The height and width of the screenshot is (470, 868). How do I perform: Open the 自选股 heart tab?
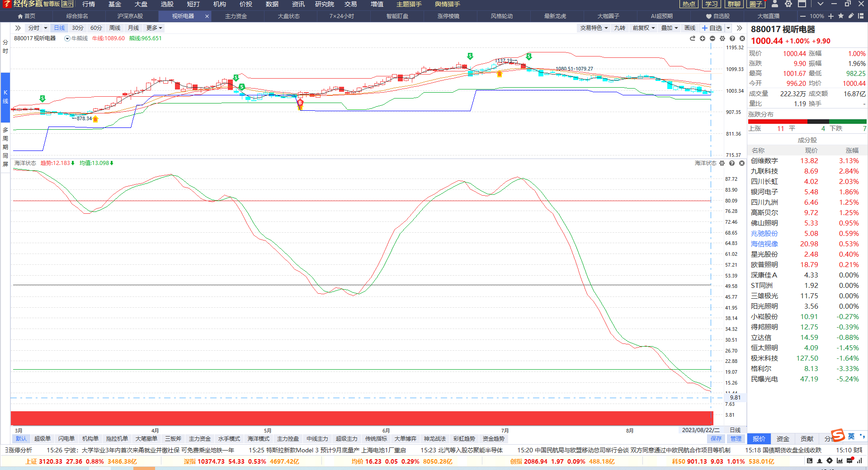click(717, 16)
